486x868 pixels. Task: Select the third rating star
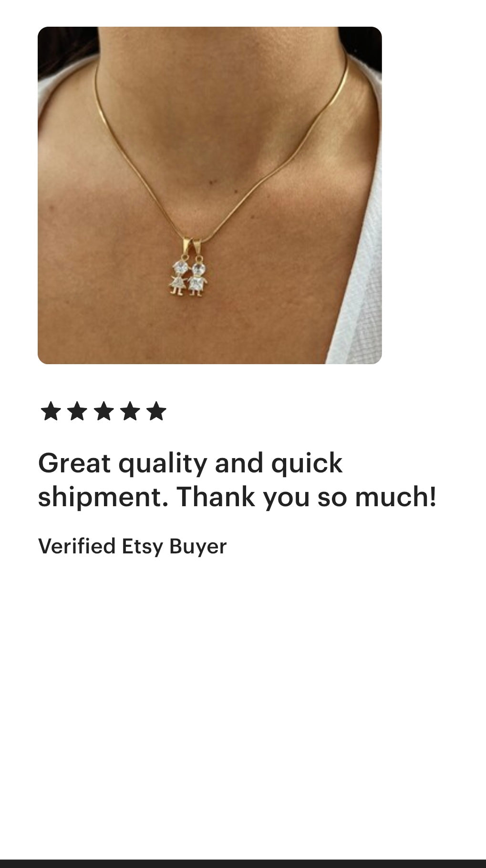coord(103,411)
